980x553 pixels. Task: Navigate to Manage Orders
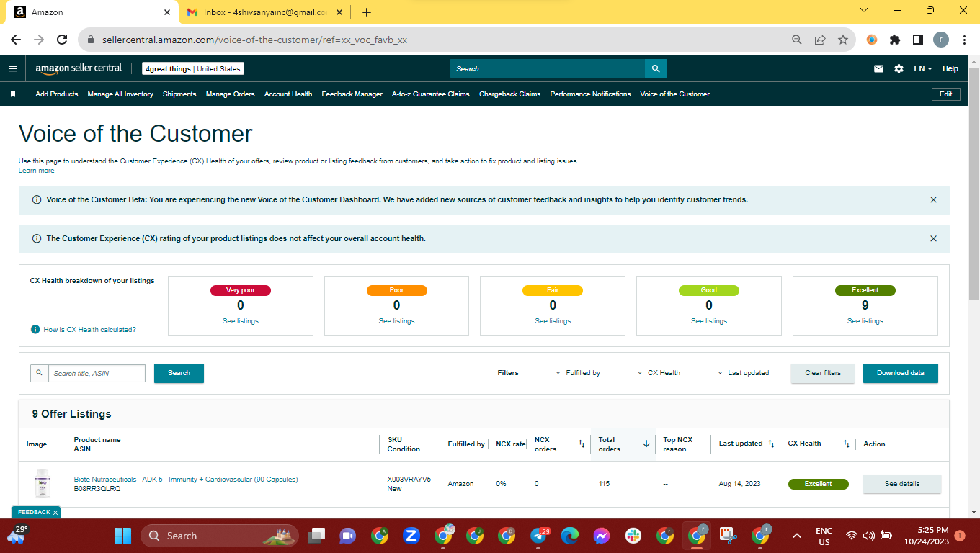click(x=231, y=94)
